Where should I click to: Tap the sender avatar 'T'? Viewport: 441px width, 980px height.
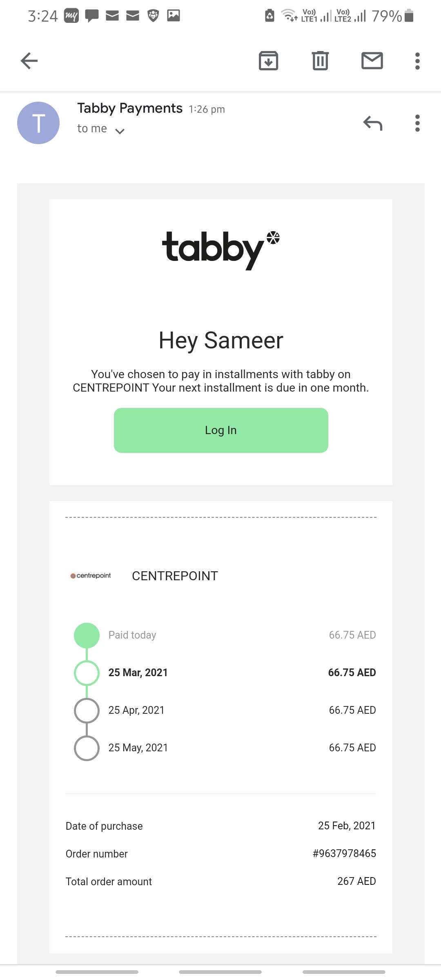coord(38,123)
